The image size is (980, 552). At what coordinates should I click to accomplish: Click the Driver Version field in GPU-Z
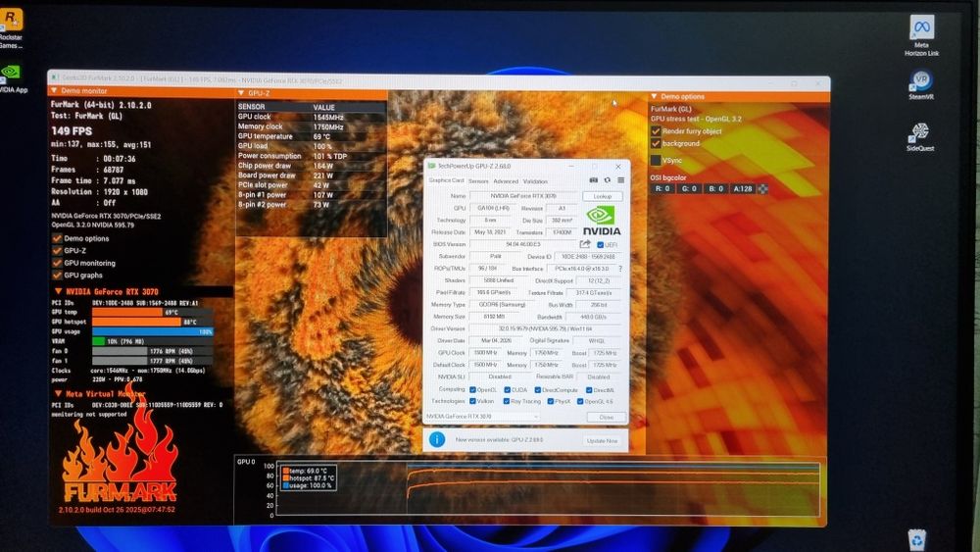(x=546, y=328)
